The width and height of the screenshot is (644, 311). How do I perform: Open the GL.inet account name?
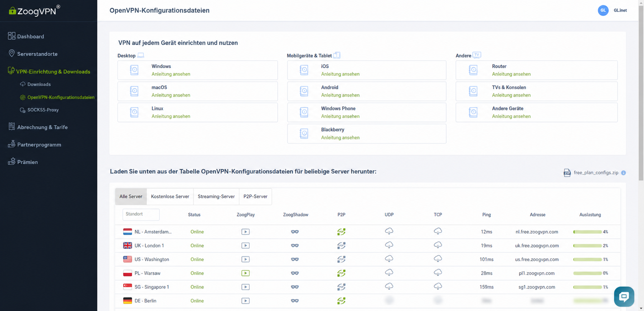click(620, 10)
